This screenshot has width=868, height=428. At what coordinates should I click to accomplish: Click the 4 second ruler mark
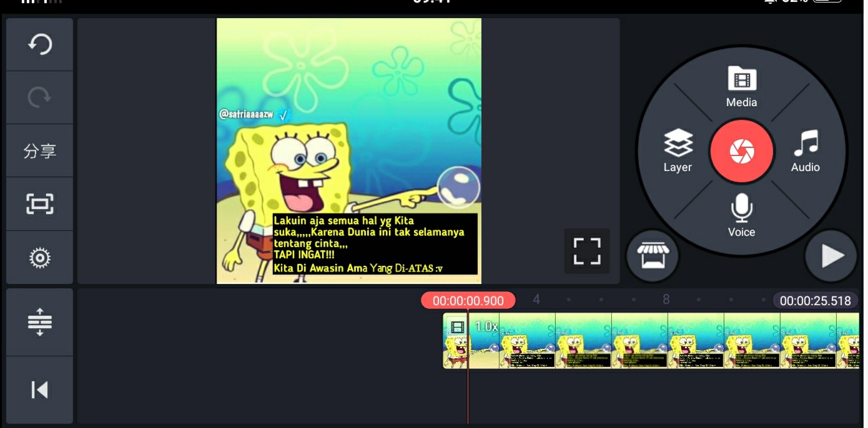pos(536,299)
